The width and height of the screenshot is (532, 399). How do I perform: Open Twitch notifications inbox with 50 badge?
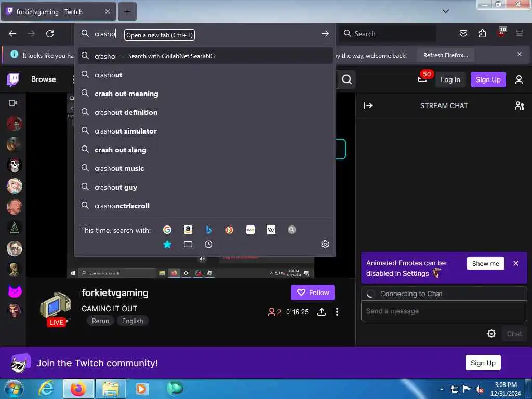[x=424, y=78]
